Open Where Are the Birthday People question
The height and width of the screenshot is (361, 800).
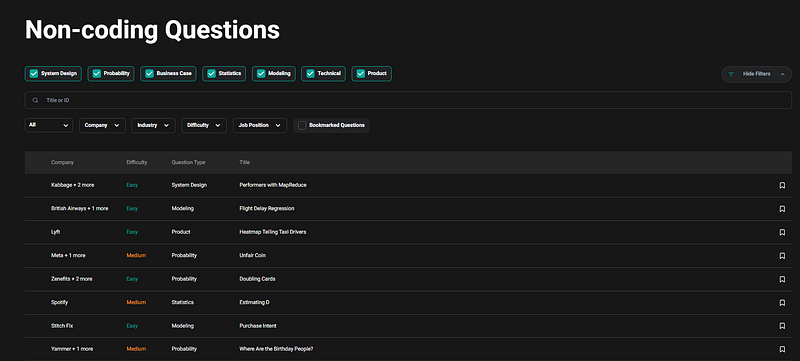tap(276, 349)
